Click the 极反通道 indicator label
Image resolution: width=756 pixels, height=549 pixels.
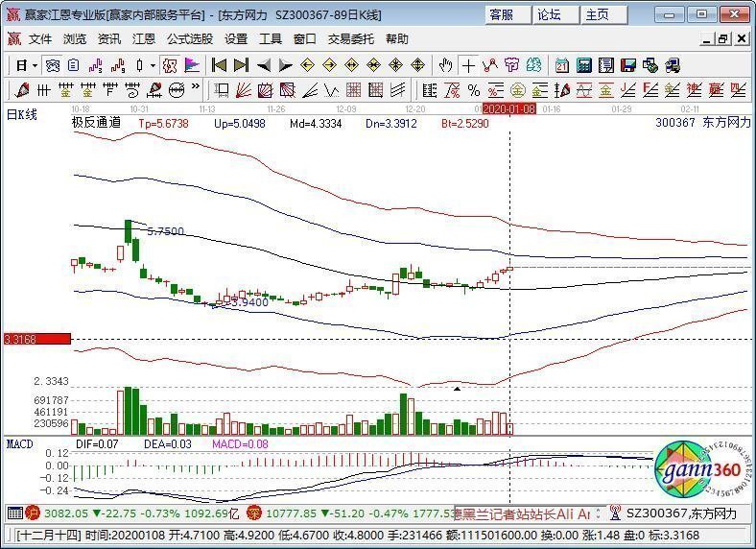[97, 123]
